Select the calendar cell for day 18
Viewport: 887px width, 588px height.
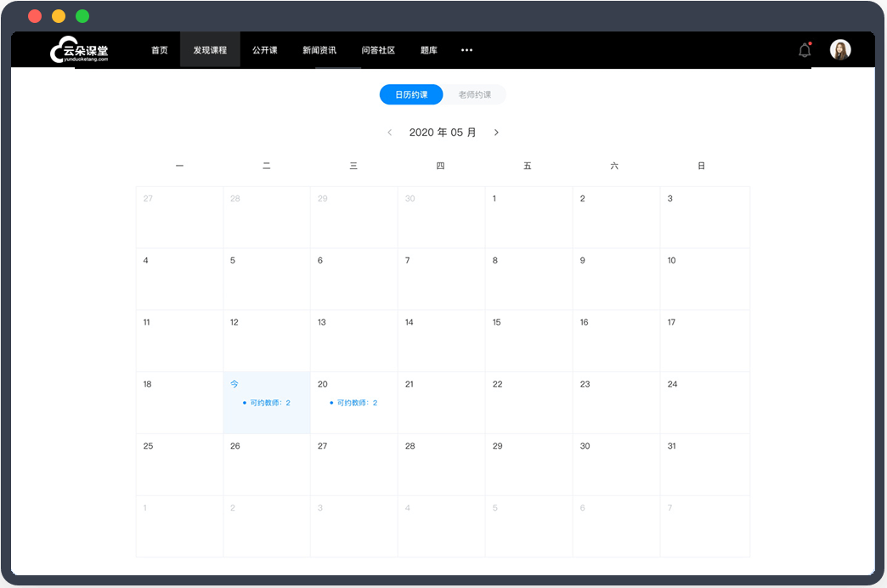point(179,403)
